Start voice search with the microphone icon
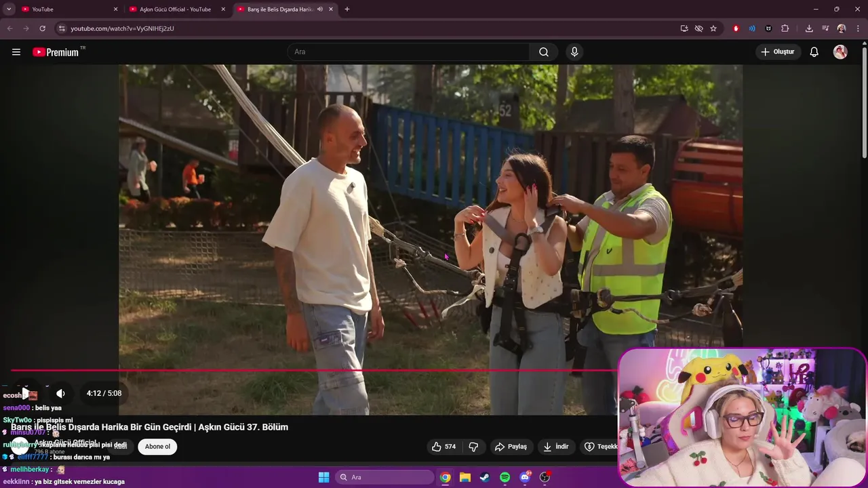The image size is (868, 488). (574, 52)
